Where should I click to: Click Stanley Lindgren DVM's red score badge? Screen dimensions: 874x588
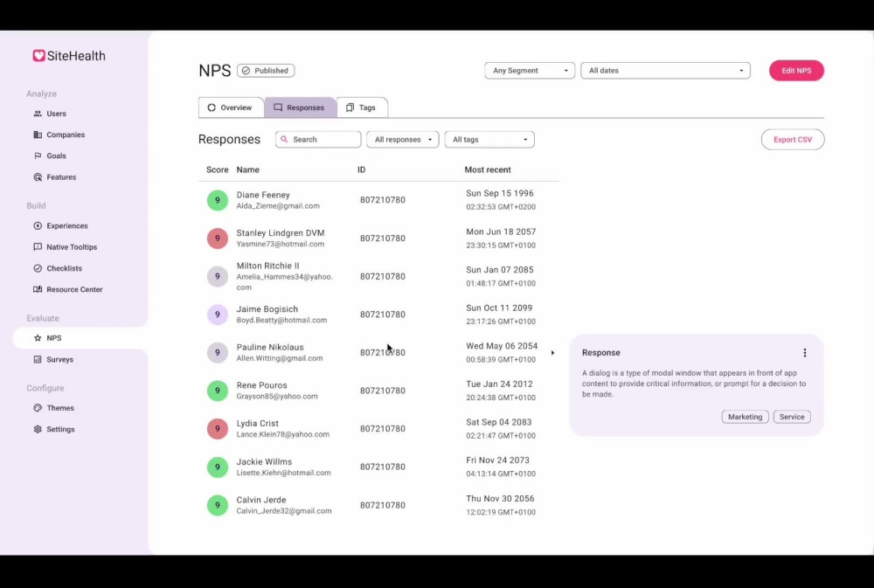coord(218,238)
